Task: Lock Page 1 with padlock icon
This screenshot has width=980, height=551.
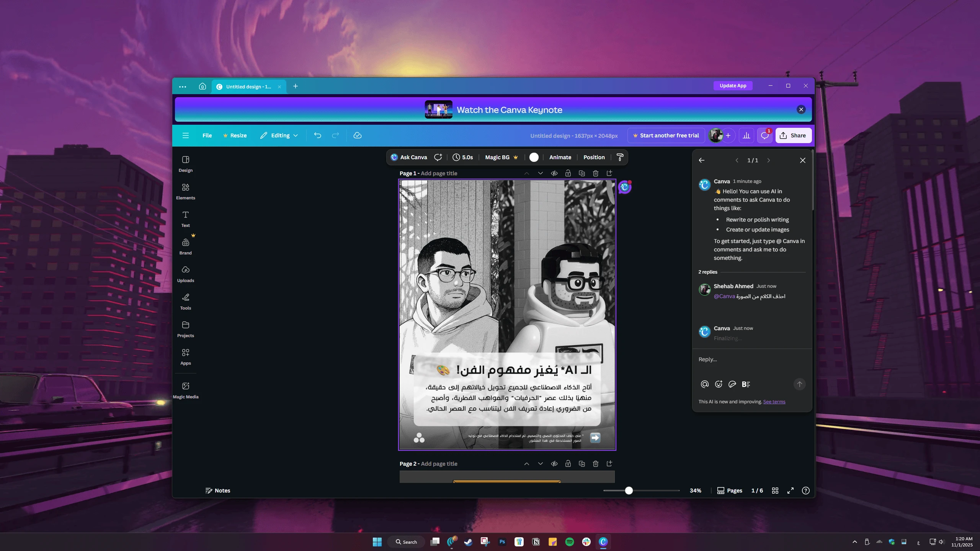Action: coord(568,173)
